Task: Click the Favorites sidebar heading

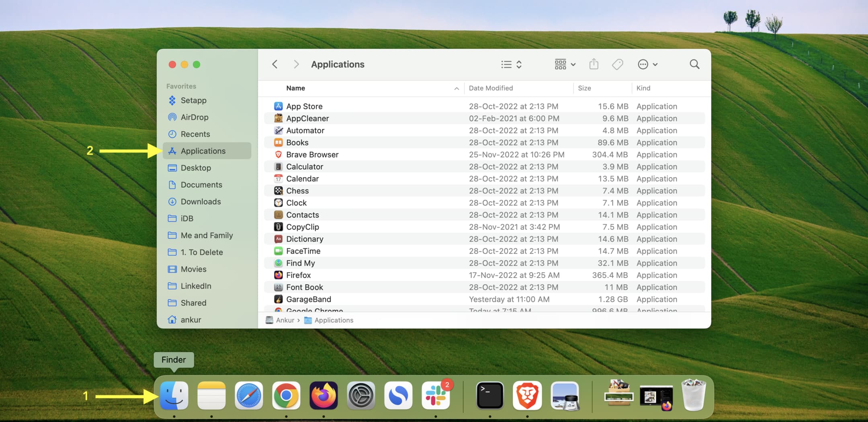Action: pyautogui.click(x=181, y=86)
